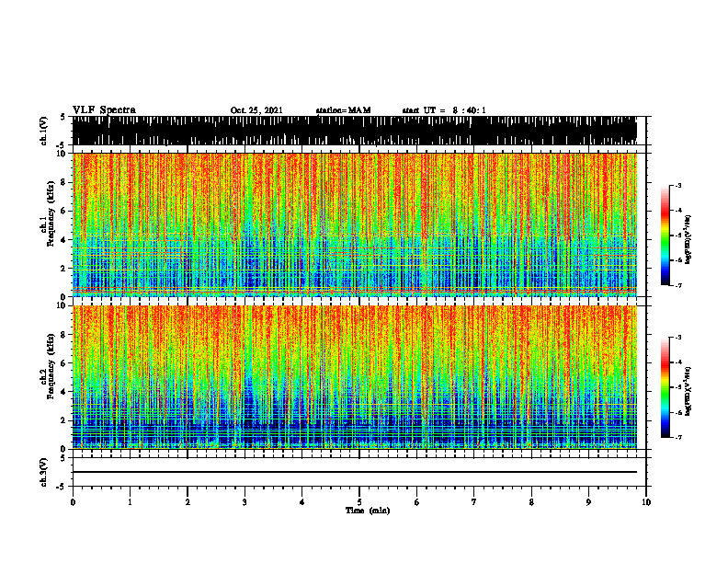Click inside the ch.1 frequency spectrogram panel
The height and width of the screenshot is (563, 728).
point(355,224)
